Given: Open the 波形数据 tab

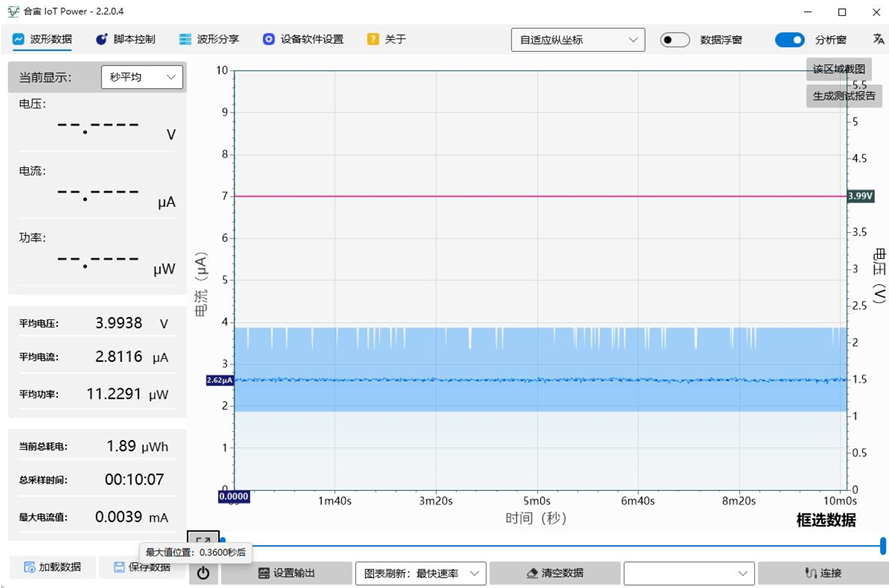Looking at the screenshot, I should coord(43,39).
